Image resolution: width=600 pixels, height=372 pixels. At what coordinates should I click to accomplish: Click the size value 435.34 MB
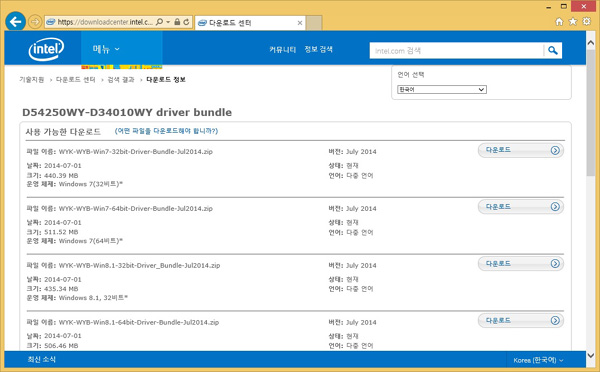(x=61, y=289)
